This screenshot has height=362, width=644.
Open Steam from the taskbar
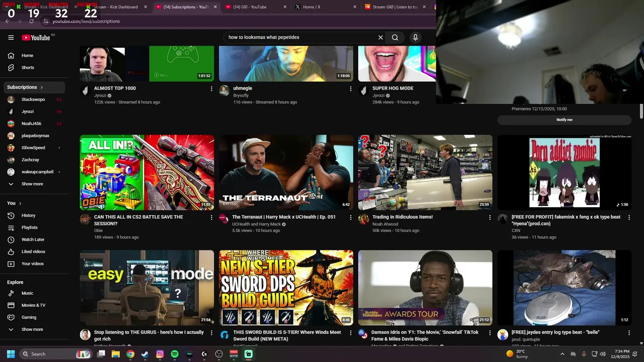tap(145, 354)
